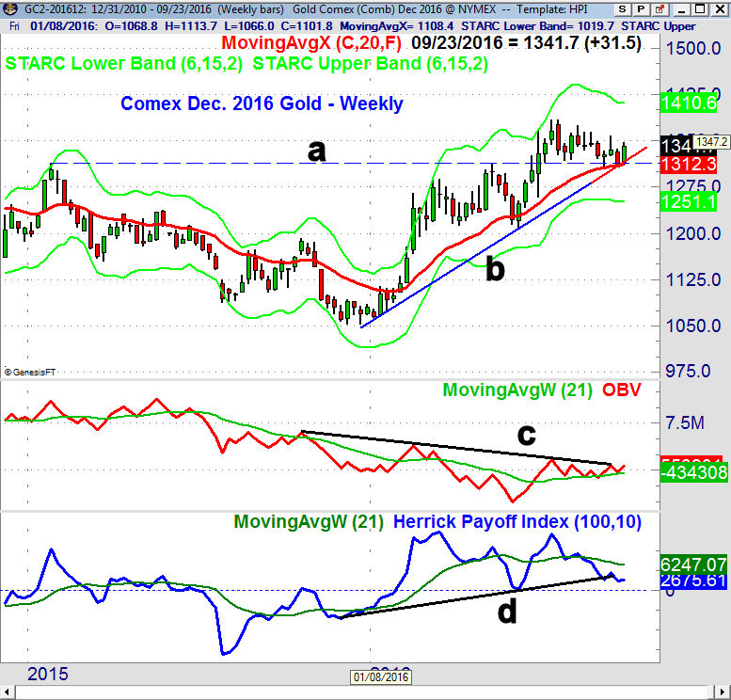Screen dimensions: 731x700
Task: Click the detach window arrow icon
Action: (660, 9)
